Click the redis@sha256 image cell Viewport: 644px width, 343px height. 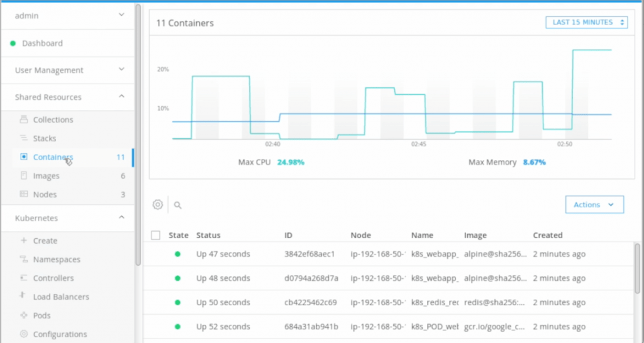pos(494,302)
